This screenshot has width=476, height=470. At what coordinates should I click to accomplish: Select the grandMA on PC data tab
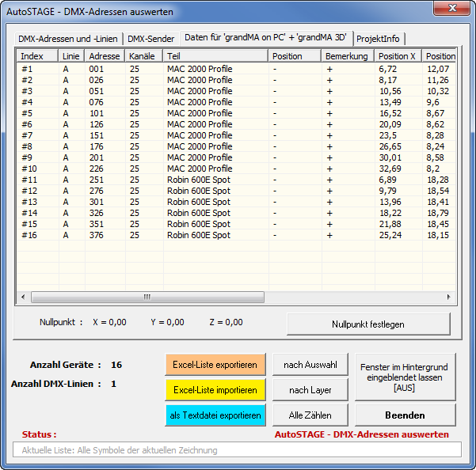click(x=266, y=38)
